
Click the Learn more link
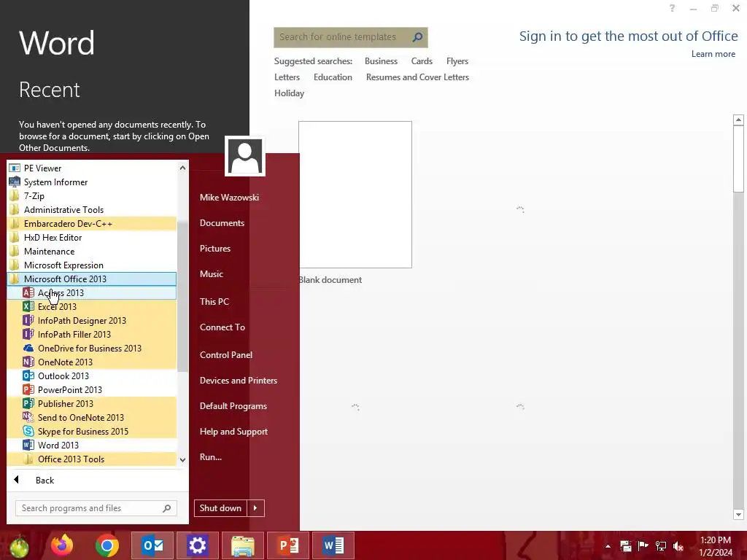click(713, 54)
